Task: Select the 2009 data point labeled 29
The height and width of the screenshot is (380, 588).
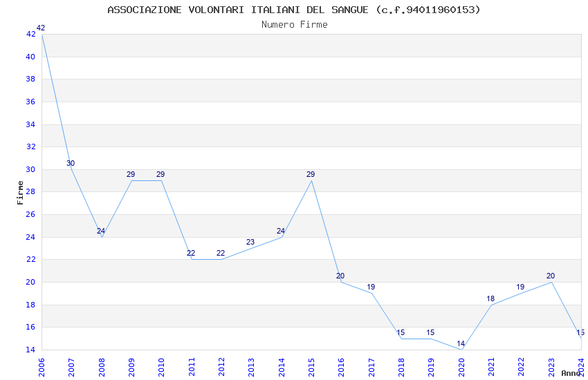Action: coord(131,174)
